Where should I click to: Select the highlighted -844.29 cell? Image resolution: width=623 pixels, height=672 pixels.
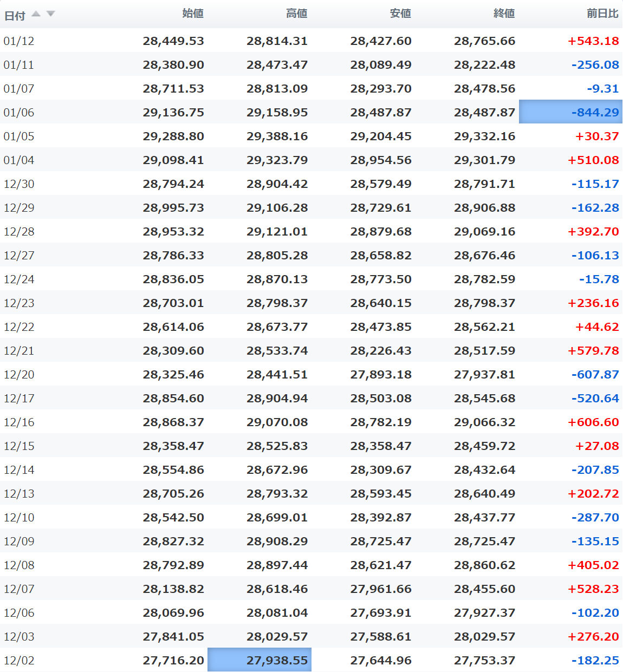pyautogui.click(x=570, y=112)
